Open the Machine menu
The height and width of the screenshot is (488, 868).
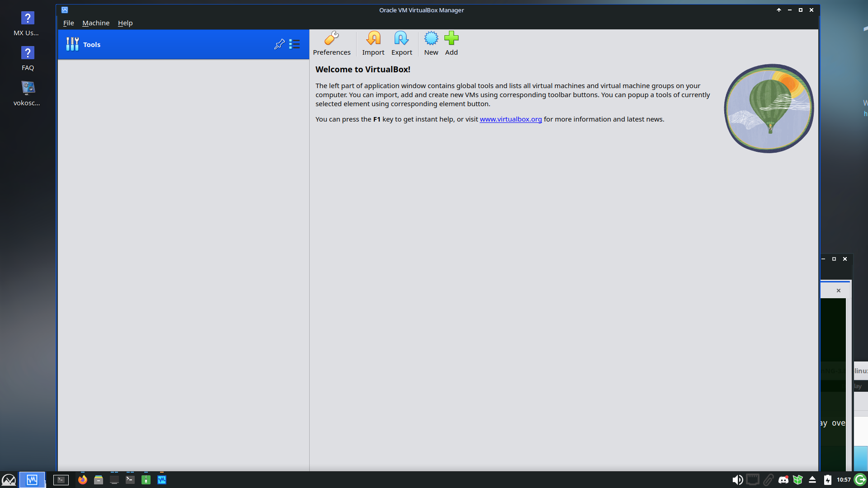tap(96, 23)
